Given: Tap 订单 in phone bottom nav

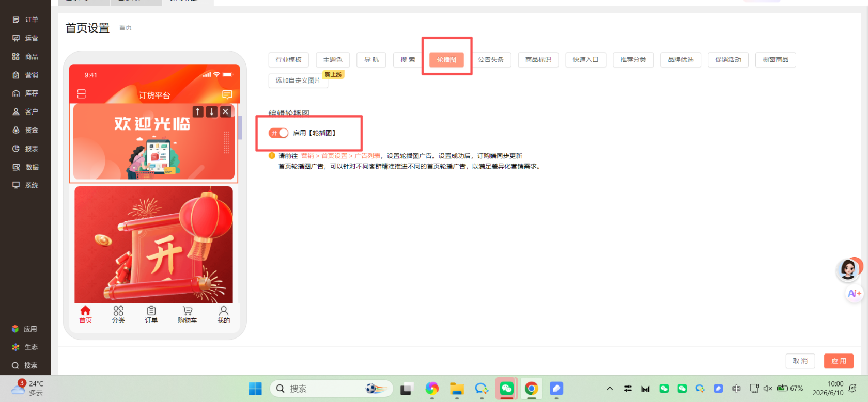Looking at the screenshot, I should coord(151,314).
